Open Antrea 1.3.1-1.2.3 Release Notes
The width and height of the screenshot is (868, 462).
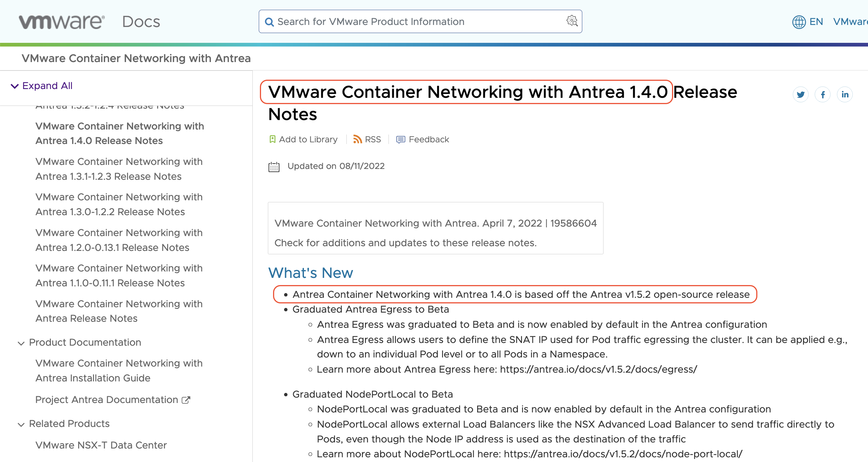(119, 169)
